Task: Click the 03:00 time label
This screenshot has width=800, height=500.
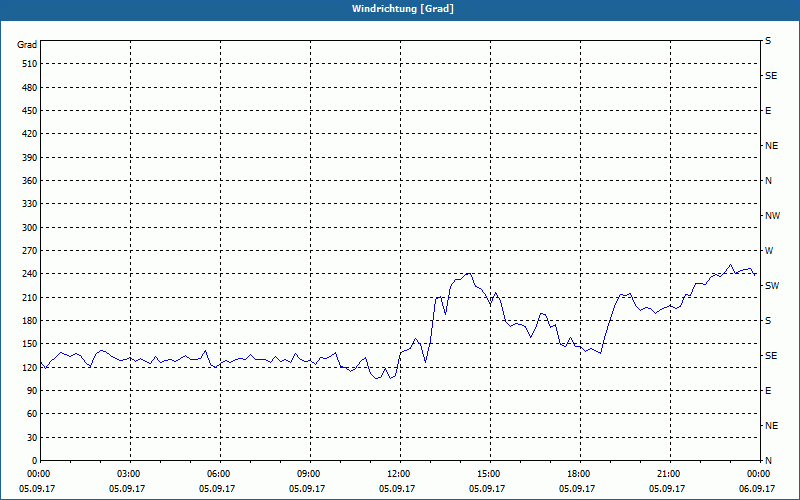Action: click(x=131, y=474)
